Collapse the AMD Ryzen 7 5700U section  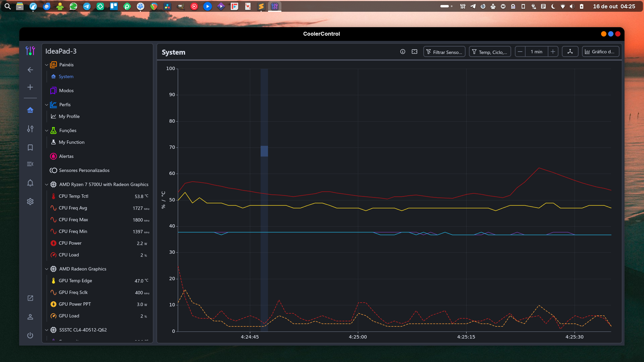point(47,184)
